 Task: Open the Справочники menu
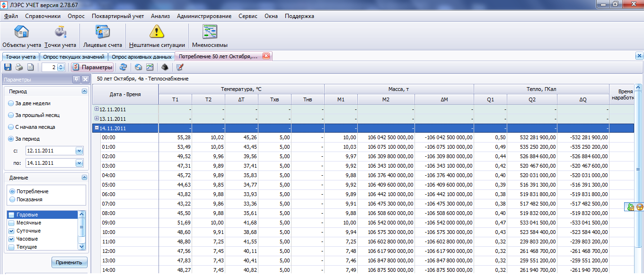point(43,16)
